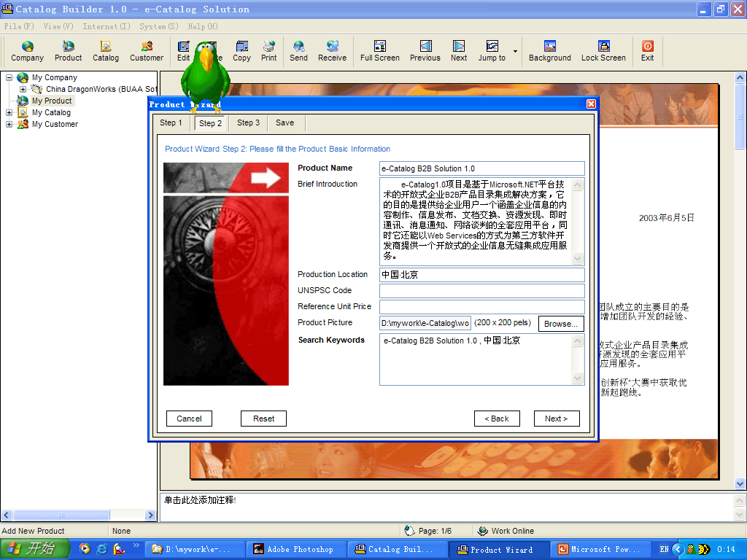Click the Reference Unit Price field
The width and height of the screenshot is (747, 560).
481,307
